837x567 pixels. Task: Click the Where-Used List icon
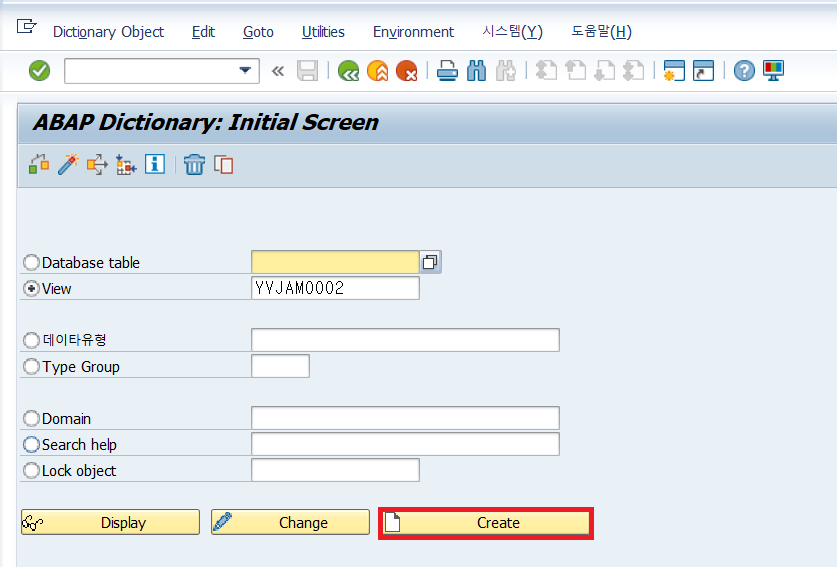(97, 164)
